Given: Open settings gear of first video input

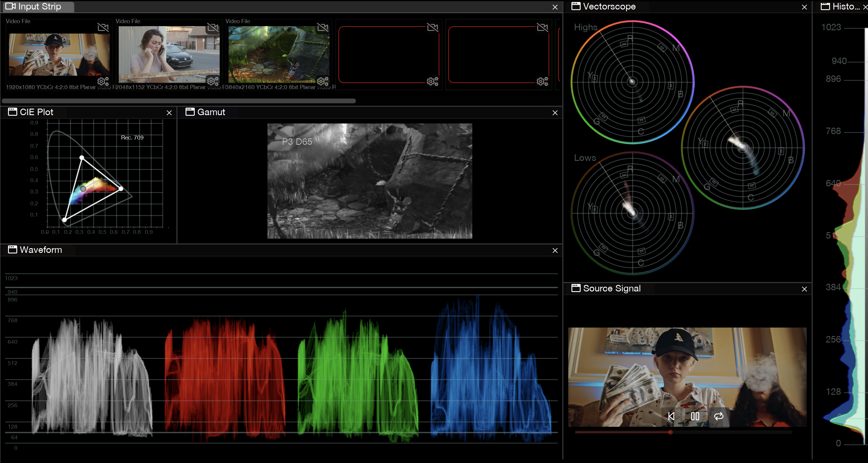Looking at the screenshot, I should 103,81.
